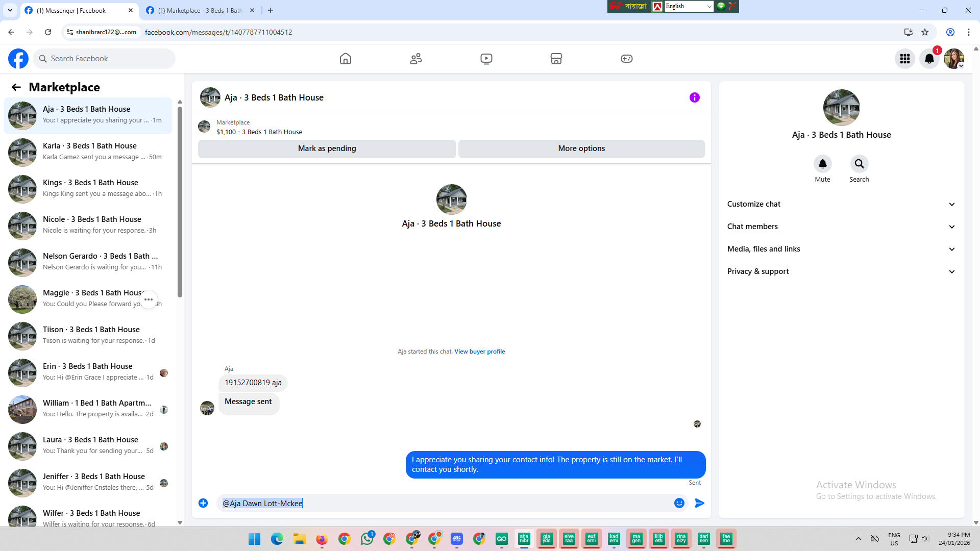The height and width of the screenshot is (551, 980).
Task: Open the Gaming icon in top navigation
Action: 627,59
